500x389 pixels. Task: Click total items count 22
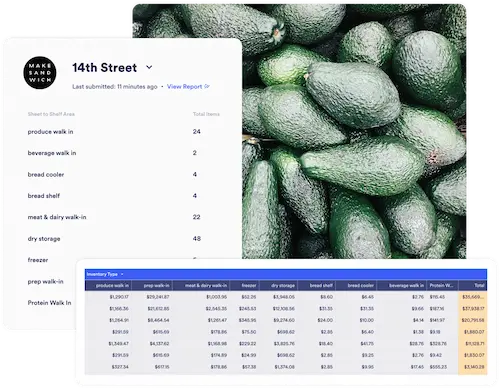[x=197, y=217]
